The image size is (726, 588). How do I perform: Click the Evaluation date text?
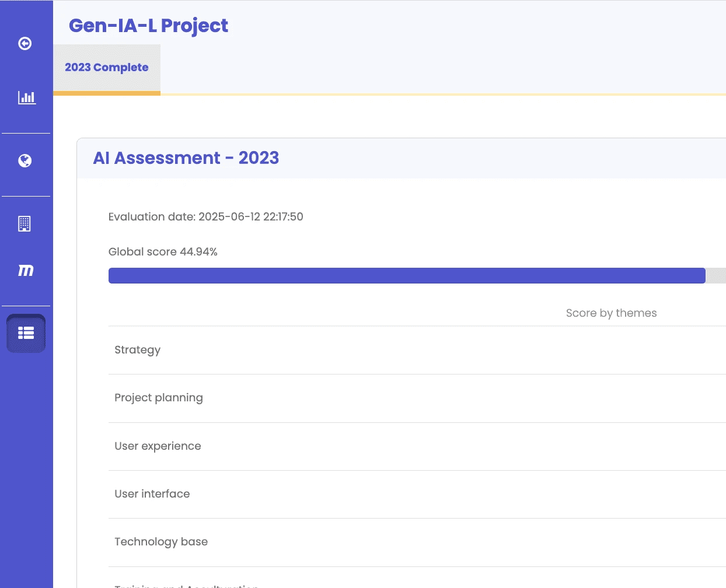coord(206,217)
